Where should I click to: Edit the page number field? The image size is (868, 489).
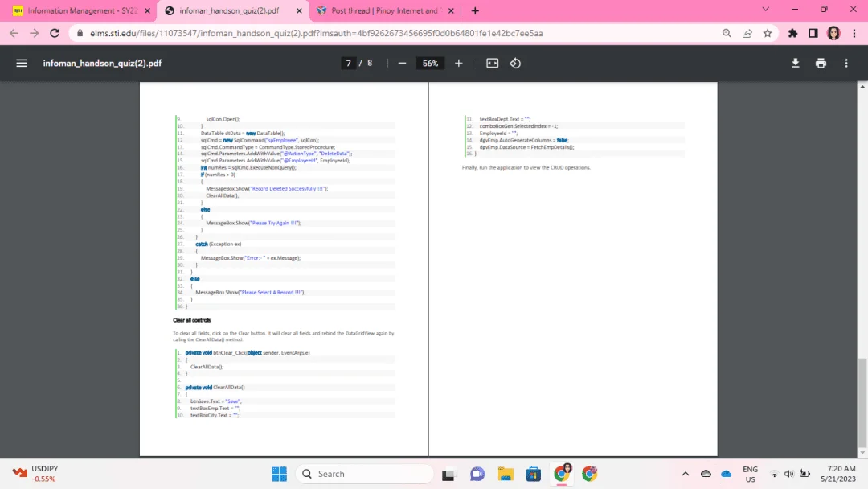pyautogui.click(x=348, y=63)
